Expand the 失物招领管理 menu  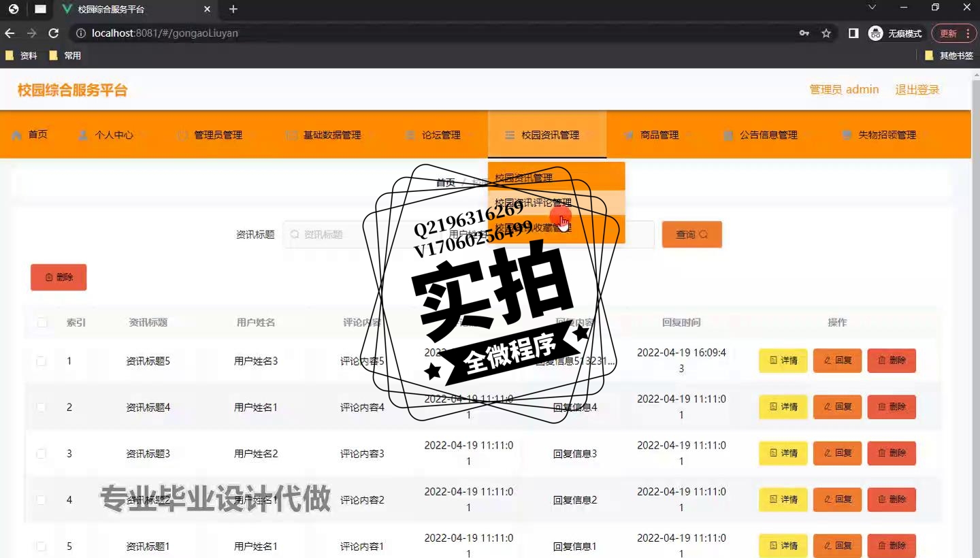click(883, 135)
